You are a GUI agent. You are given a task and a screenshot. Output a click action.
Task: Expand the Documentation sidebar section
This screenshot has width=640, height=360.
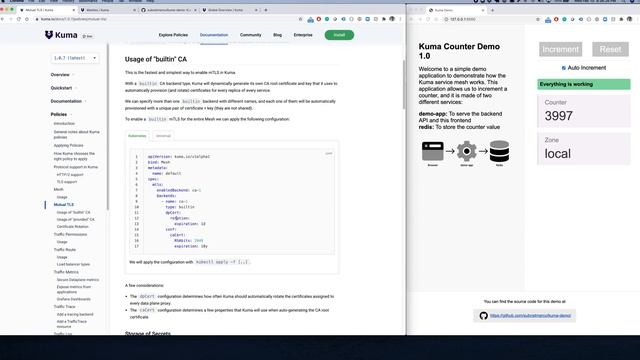point(68,101)
